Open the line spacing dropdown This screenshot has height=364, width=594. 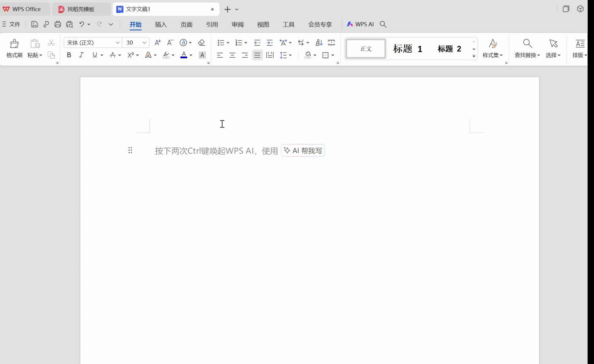[286, 55]
